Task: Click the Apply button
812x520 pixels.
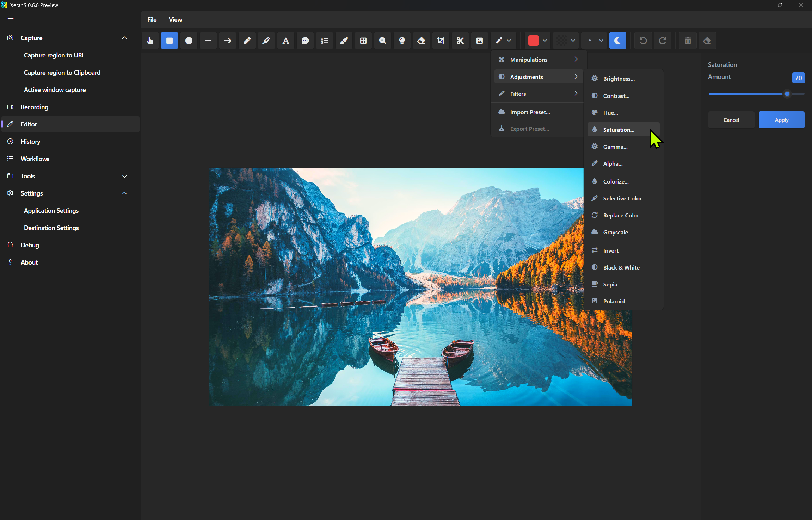Action: (781, 120)
